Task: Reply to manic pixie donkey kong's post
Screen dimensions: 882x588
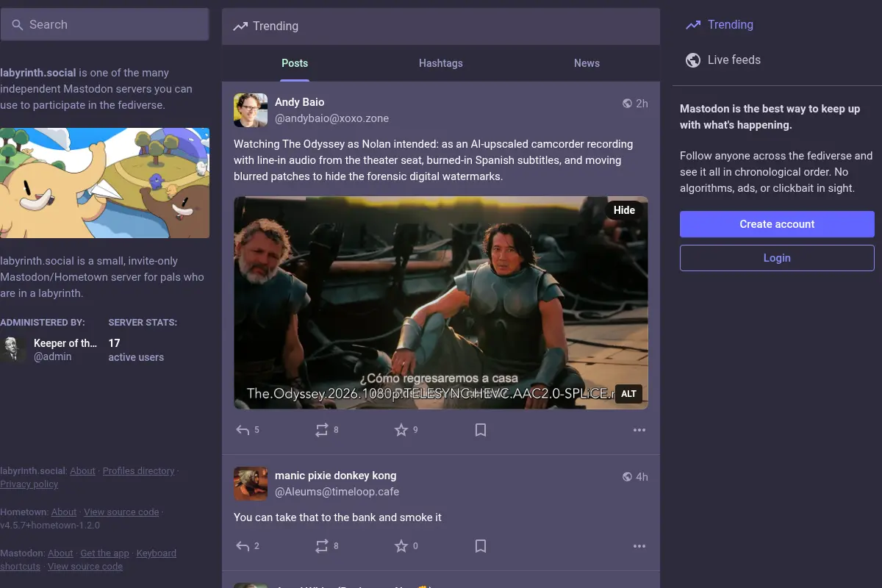Action: click(x=247, y=546)
